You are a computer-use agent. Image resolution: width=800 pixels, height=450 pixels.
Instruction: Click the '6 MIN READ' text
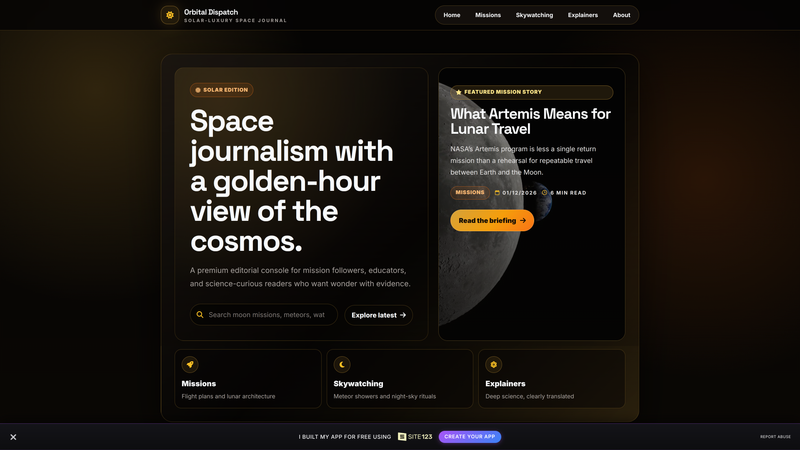click(568, 193)
